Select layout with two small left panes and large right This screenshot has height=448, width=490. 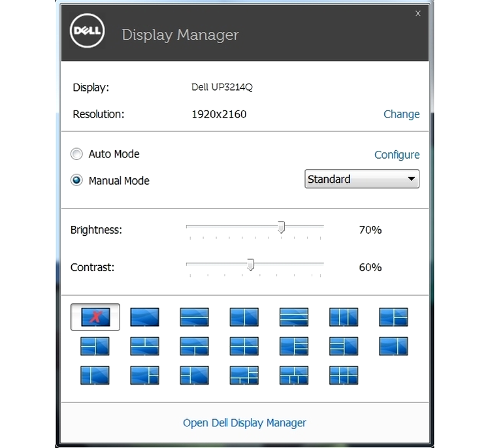pyautogui.click(x=195, y=376)
